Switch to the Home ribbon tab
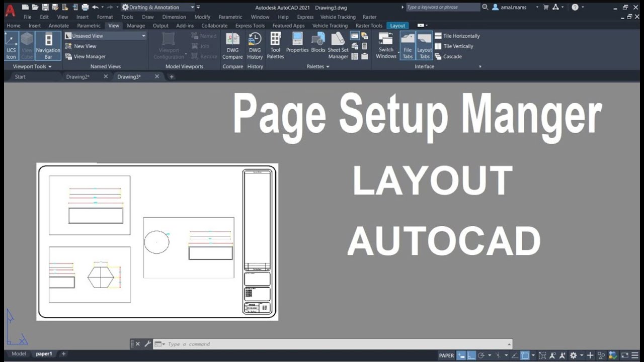Viewport: 644px width, 362px height. pyautogui.click(x=14, y=26)
